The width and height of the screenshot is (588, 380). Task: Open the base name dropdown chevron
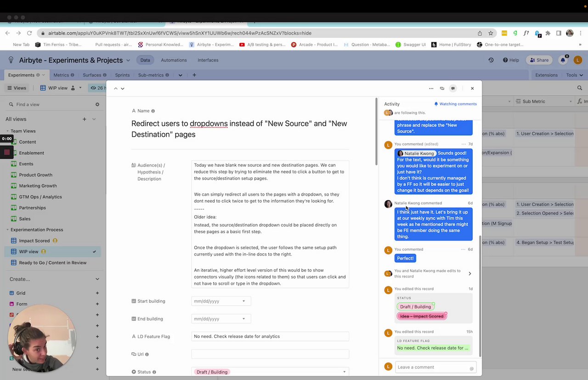click(128, 60)
